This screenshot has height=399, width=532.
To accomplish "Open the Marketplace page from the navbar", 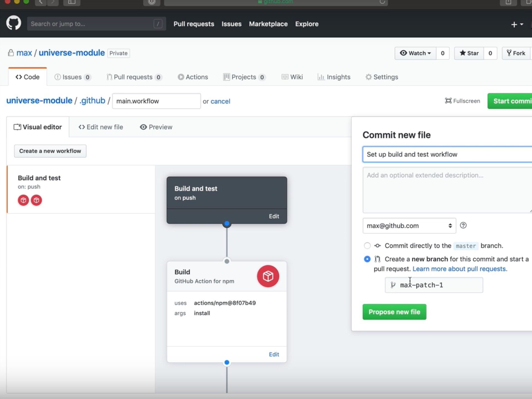I will point(268,24).
